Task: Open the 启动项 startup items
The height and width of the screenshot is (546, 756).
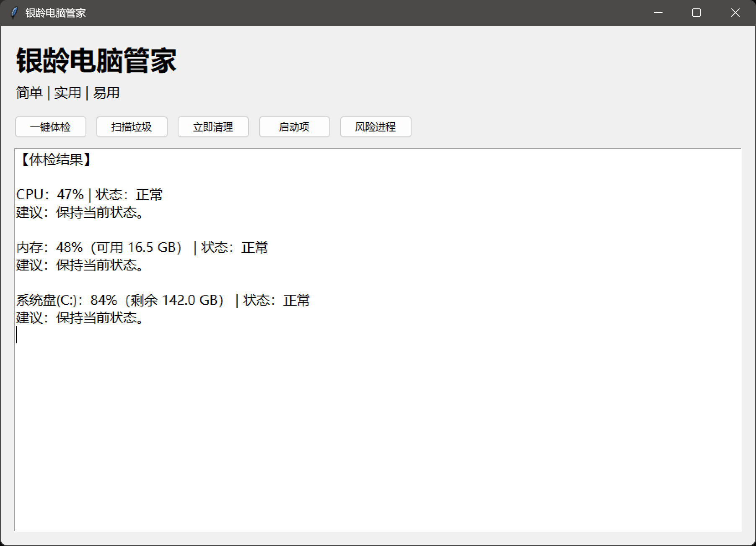Action: 295,127
